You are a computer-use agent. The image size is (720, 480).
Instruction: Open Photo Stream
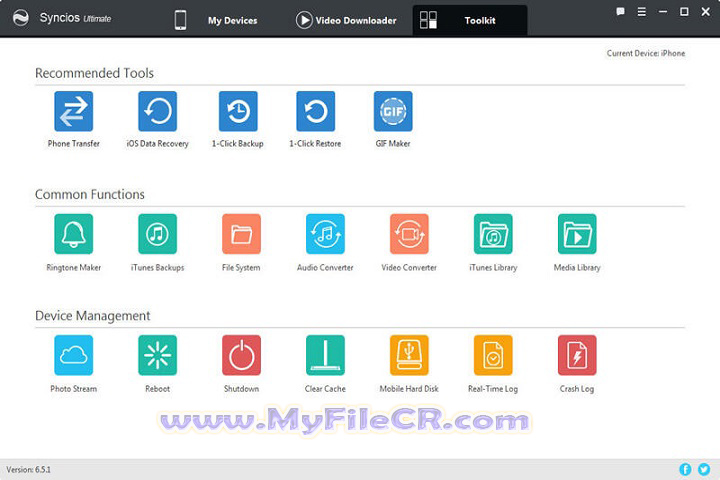point(73,355)
